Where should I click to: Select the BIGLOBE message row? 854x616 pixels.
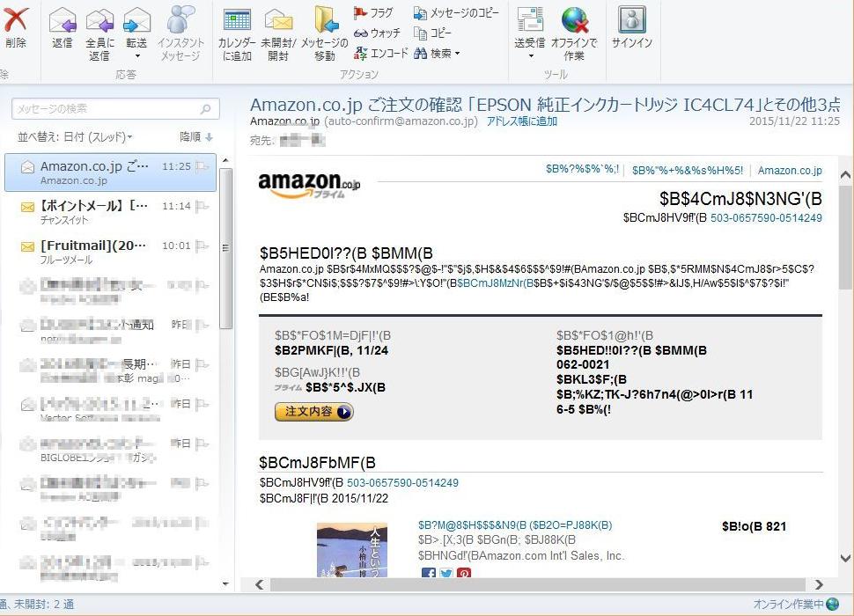[x=111, y=450]
